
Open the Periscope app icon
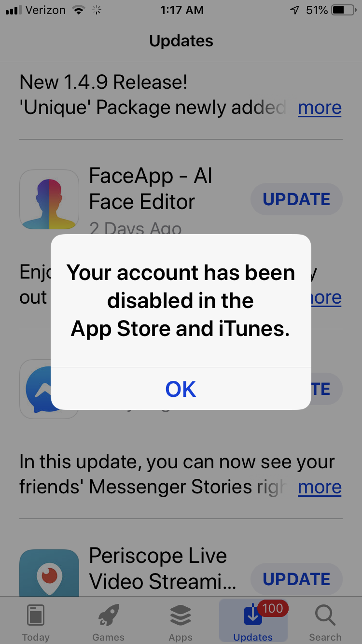click(x=49, y=574)
